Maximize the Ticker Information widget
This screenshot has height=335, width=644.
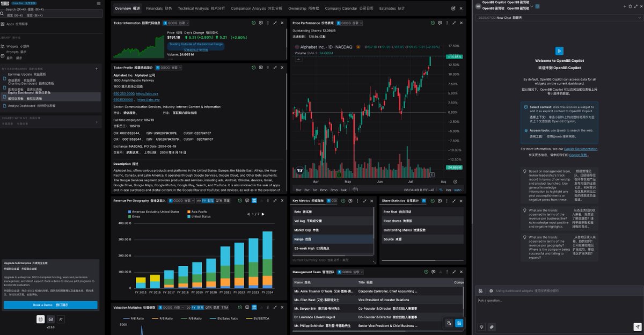[275, 23]
